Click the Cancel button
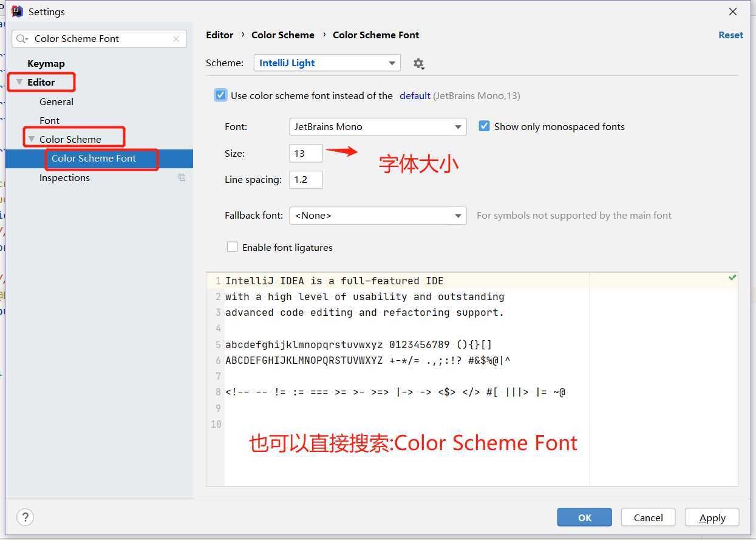 pos(649,518)
